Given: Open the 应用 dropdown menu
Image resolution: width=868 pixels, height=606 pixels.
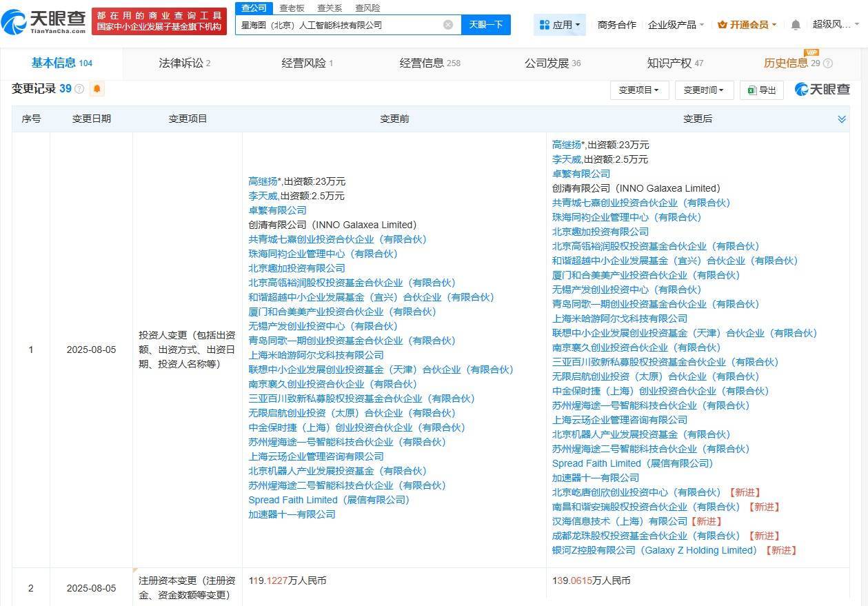Looking at the screenshot, I should tap(561, 25).
